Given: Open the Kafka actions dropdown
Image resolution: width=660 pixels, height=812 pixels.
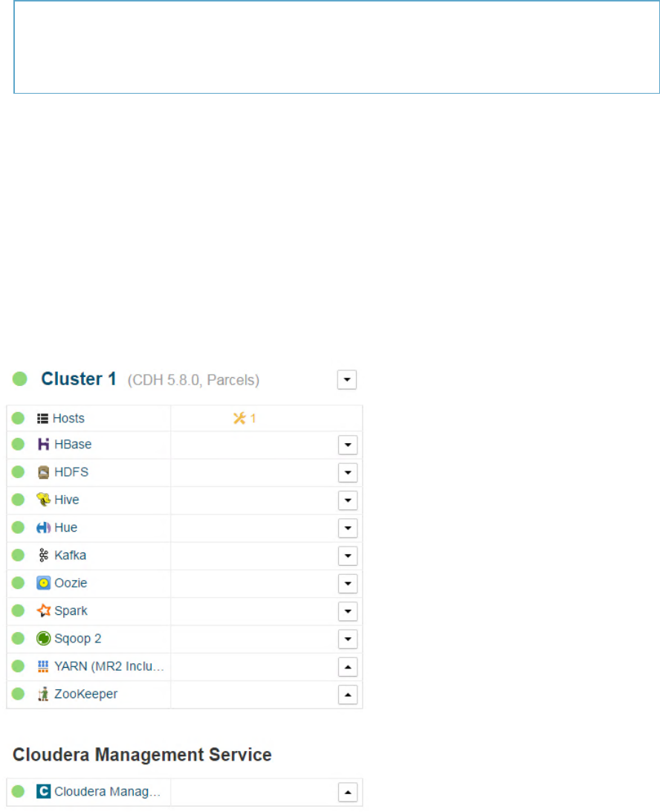Looking at the screenshot, I should tap(348, 555).
